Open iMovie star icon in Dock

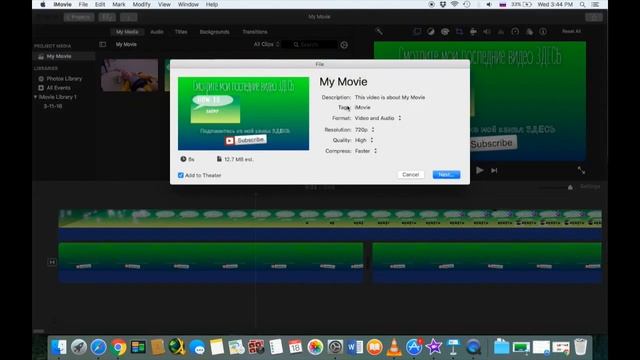[x=433, y=347]
